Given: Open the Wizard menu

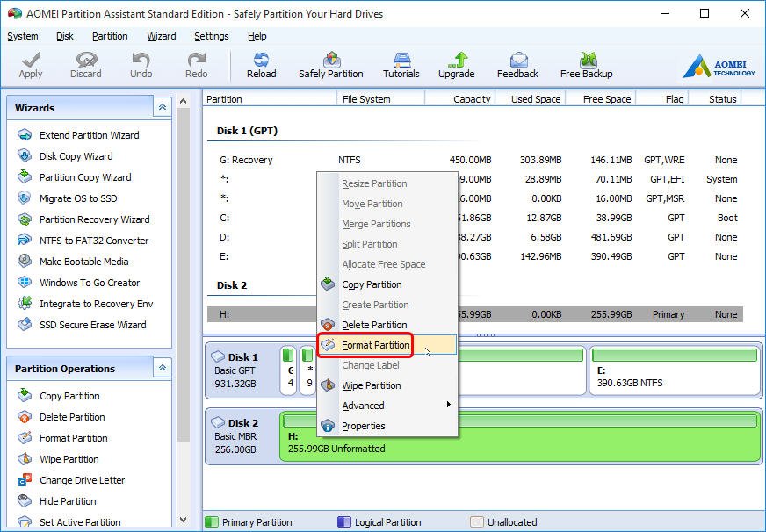Looking at the screenshot, I should (162, 36).
